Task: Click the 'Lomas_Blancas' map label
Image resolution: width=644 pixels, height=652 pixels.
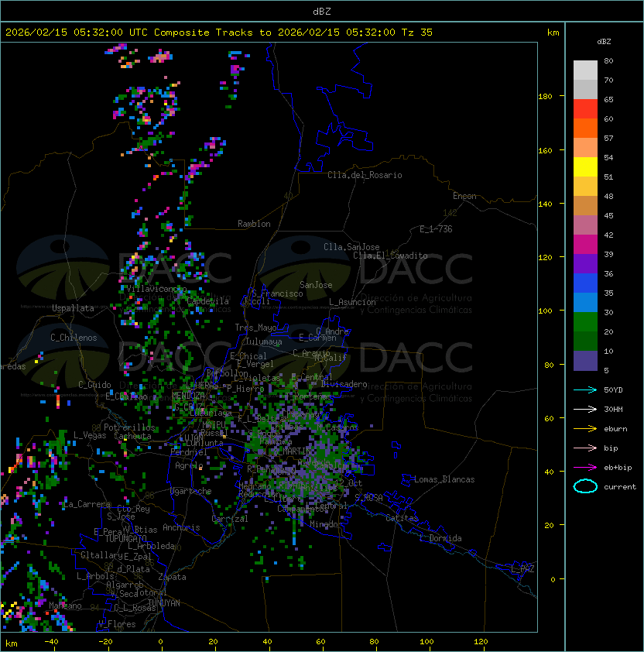Action: (x=444, y=479)
